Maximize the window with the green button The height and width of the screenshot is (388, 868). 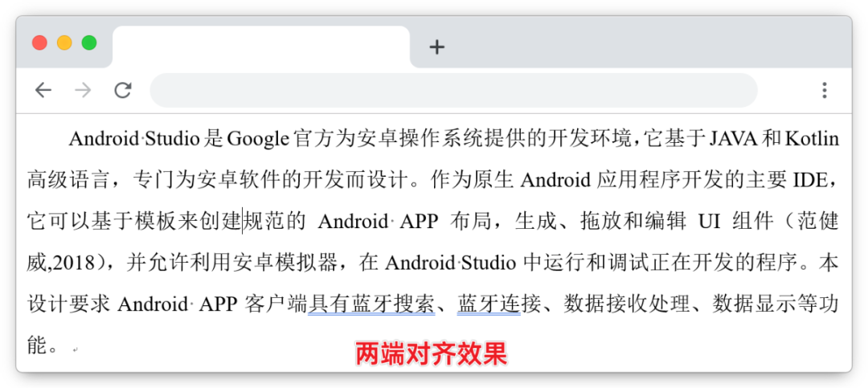89,43
